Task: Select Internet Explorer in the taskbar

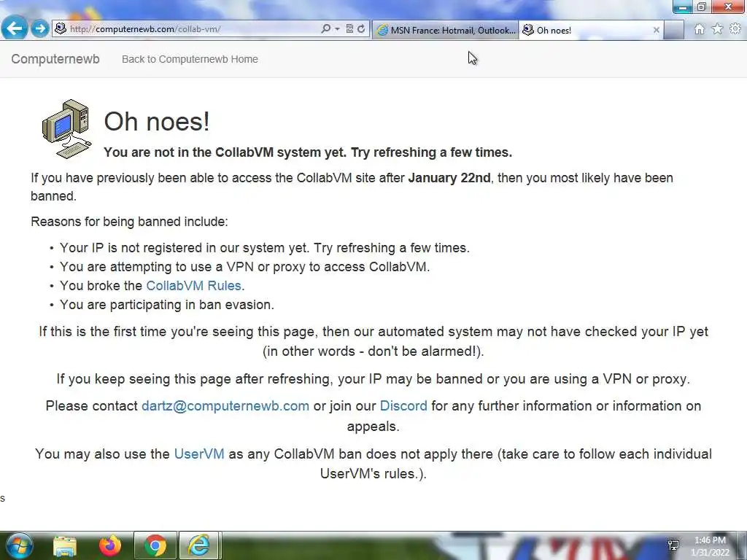Action: [x=199, y=545]
